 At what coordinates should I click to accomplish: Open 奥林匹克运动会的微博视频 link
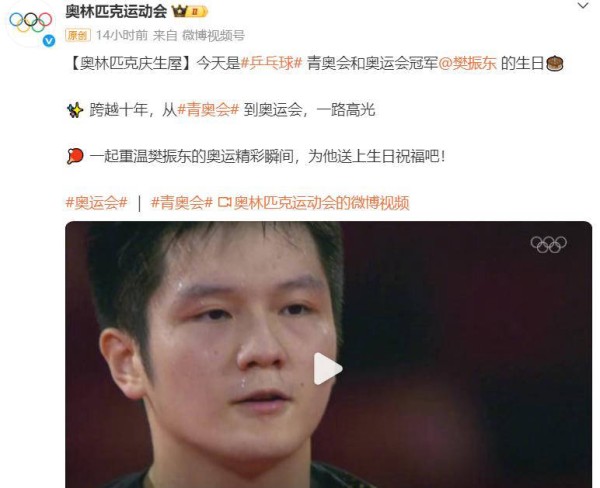point(321,202)
